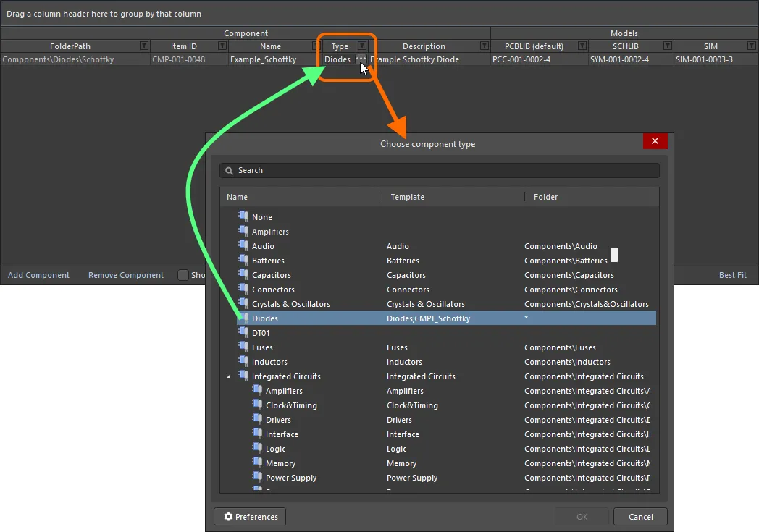Image resolution: width=759 pixels, height=532 pixels.
Task: Click the Batteries component type icon
Action: pos(243,260)
